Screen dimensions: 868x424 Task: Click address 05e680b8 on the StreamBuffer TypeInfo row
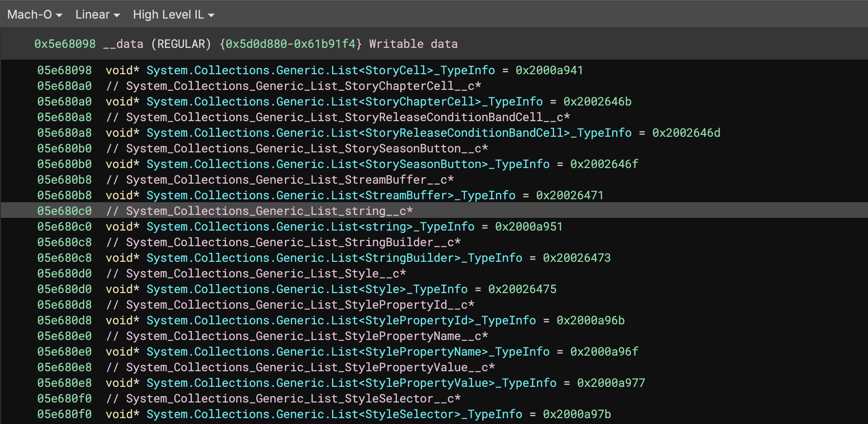point(64,195)
